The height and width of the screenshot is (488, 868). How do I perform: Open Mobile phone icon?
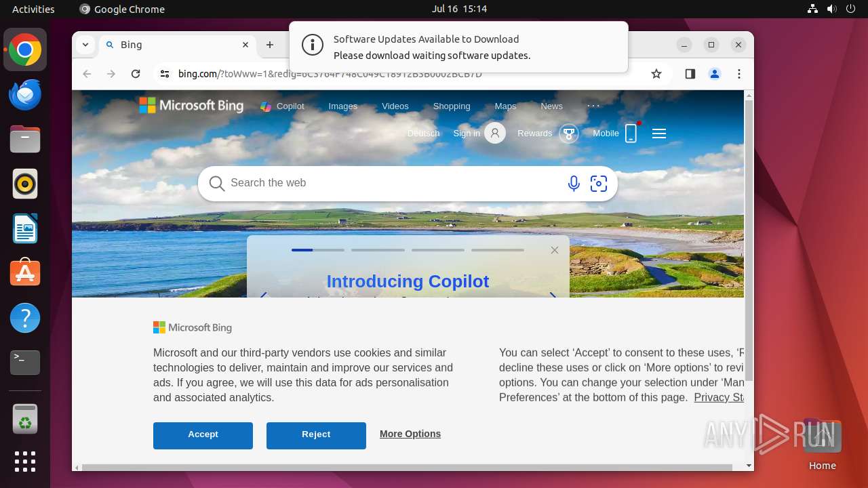[631, 133]
